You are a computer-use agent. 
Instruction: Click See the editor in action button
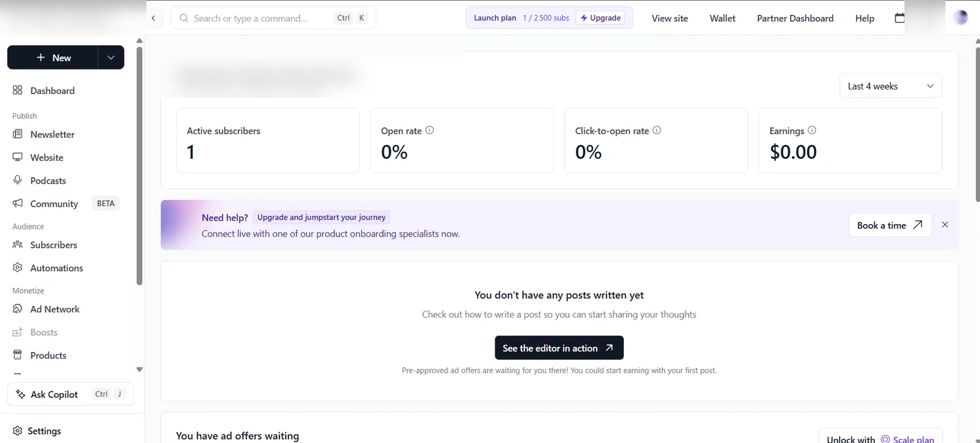point(559,348)
